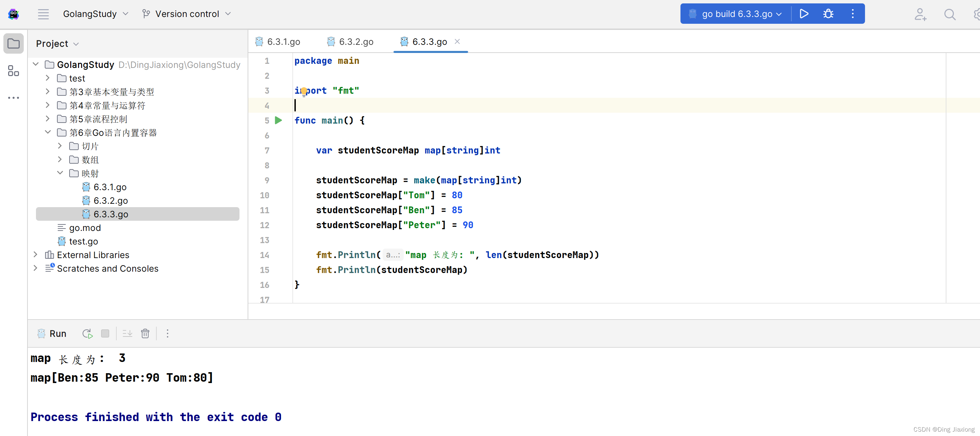Click the intention light bulb on the import line
The height and width of the screenshot is (436, 980).
pyautogui.click(x=304, y=91)
